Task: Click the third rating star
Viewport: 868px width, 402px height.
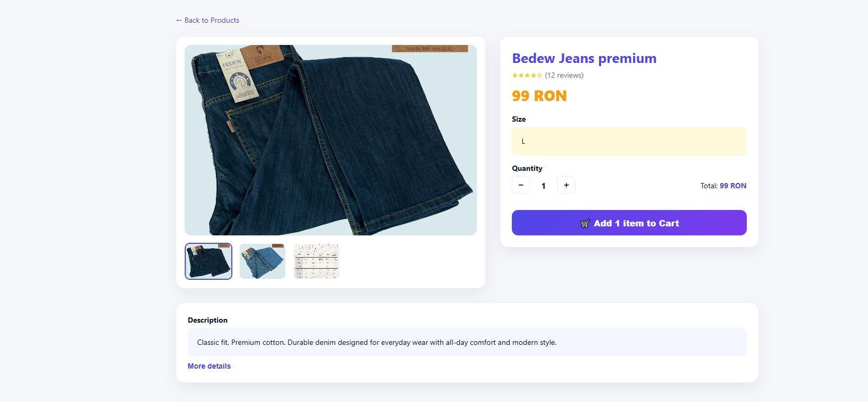Action: pos(527,76)
